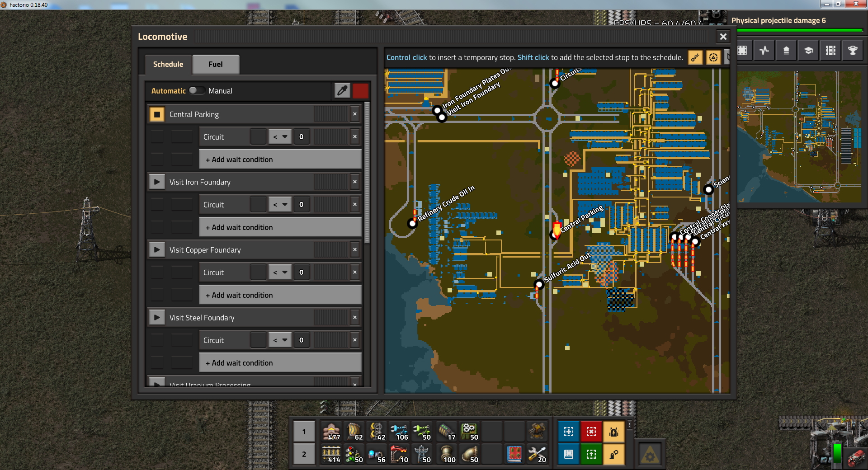Remove Visit Copper Foundry stop from schedule
This screenshot has height=470, width=868.
pyautogui.click(x=355, y=250)
